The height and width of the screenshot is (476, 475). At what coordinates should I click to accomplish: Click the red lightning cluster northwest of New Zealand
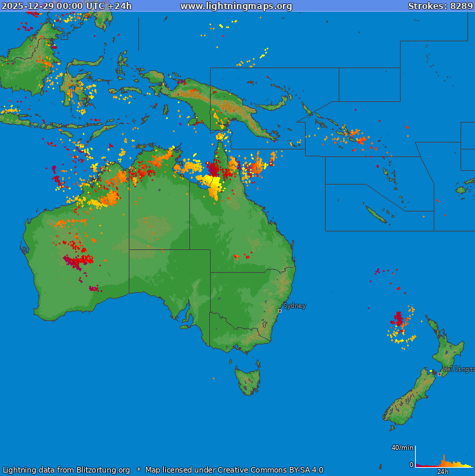click(x=398, y=319)
